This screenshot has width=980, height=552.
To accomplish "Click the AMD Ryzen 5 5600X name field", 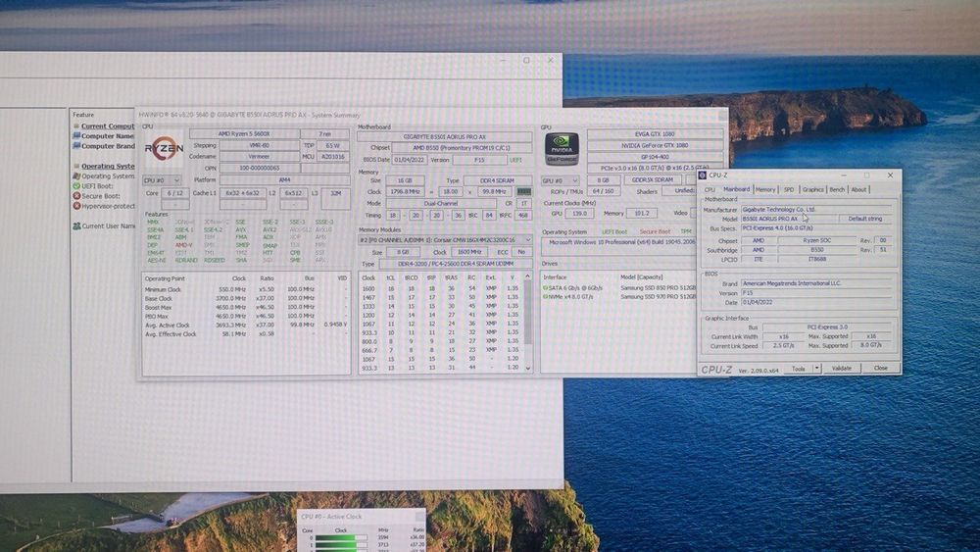I will 244,133.
